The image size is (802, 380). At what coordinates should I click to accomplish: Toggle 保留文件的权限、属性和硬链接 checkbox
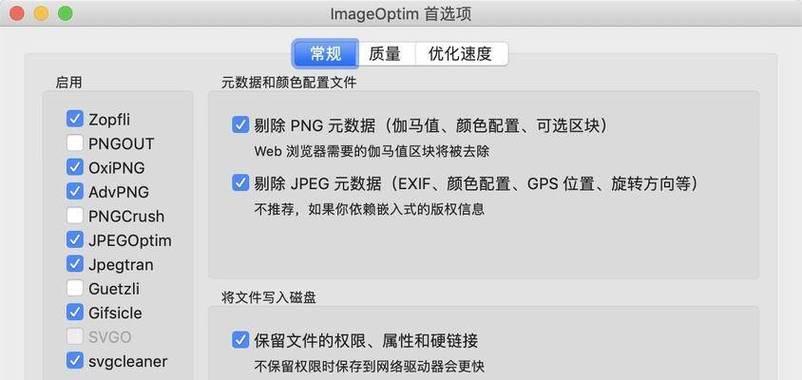240,340
